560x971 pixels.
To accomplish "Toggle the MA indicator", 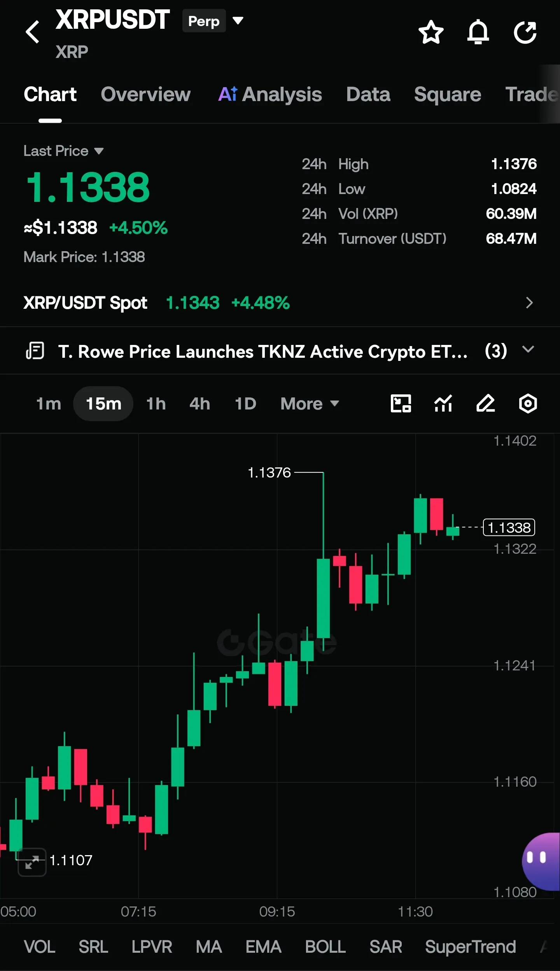I will click(209, 947).
